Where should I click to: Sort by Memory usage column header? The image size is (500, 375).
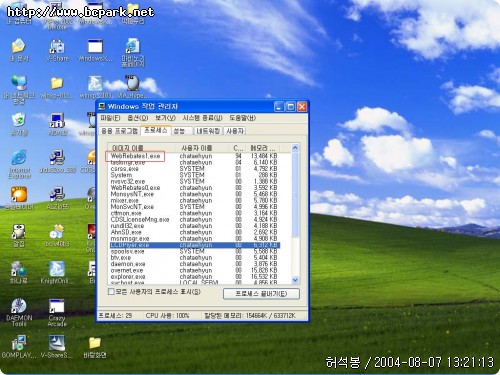tap(264, 148)
